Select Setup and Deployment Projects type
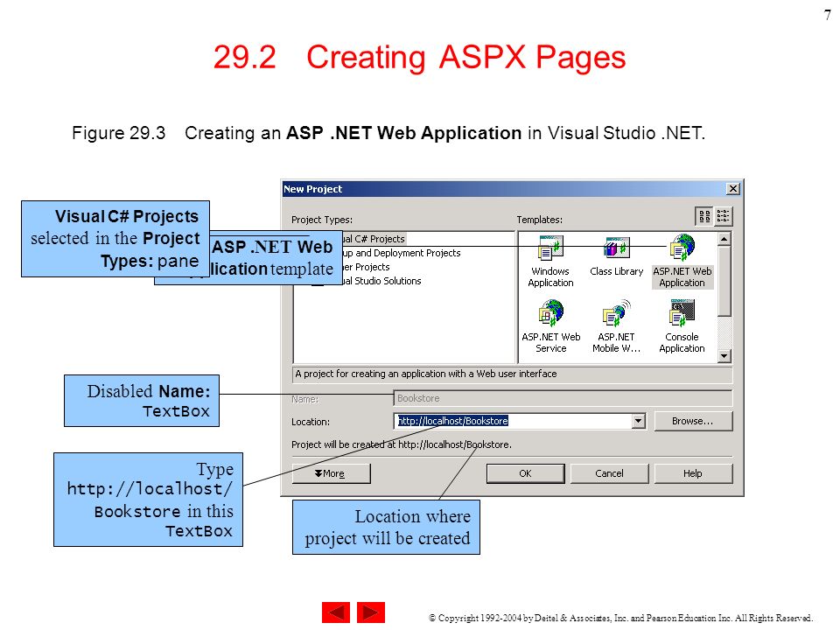The width and height of the screenshot is (840, 630). pyautogui.click(x=402, y=253)
